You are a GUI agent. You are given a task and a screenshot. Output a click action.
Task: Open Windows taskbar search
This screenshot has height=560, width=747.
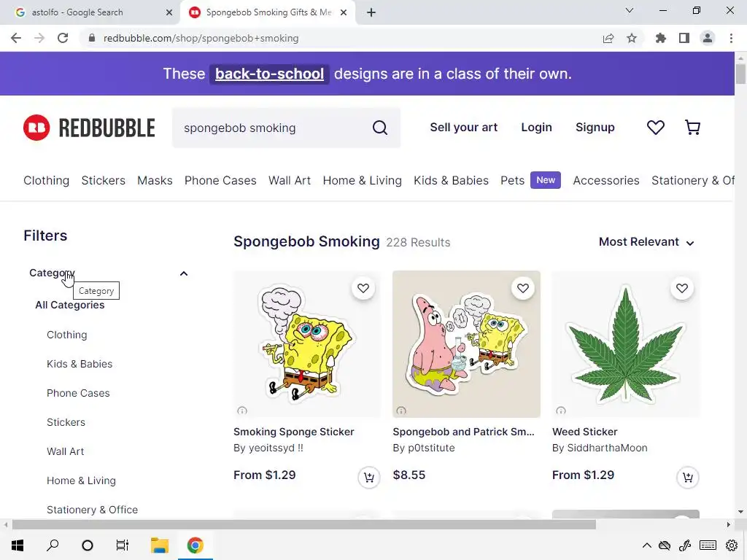coord(53,545)
